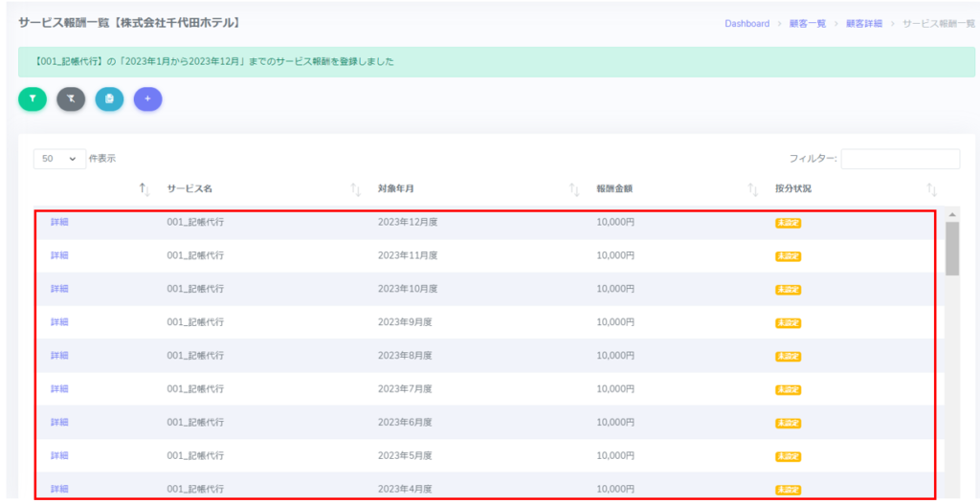Sort by 対象年月 column arrows
This screenshot has width=980, height=504.
pos(574,189)
